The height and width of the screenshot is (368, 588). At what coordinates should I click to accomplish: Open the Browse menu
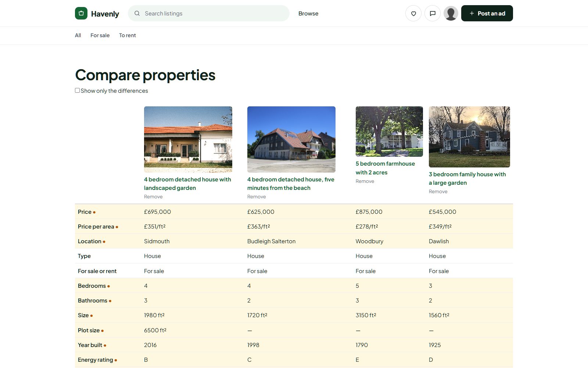[308, 13]
